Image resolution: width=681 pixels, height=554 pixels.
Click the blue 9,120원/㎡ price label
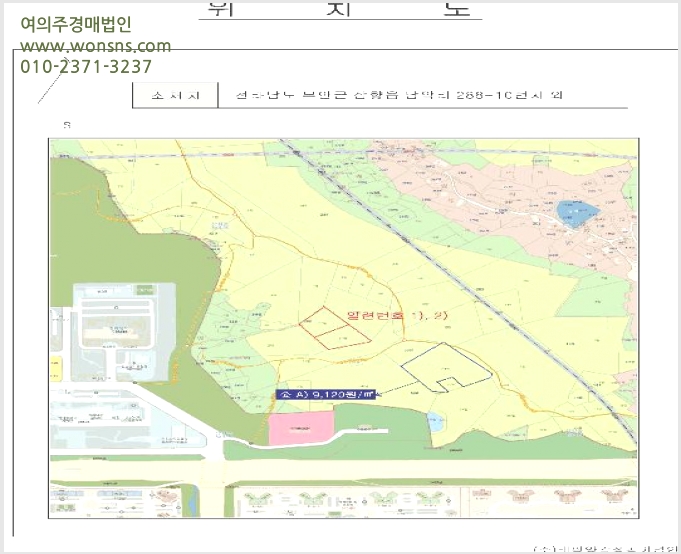(x=326, y=395)
